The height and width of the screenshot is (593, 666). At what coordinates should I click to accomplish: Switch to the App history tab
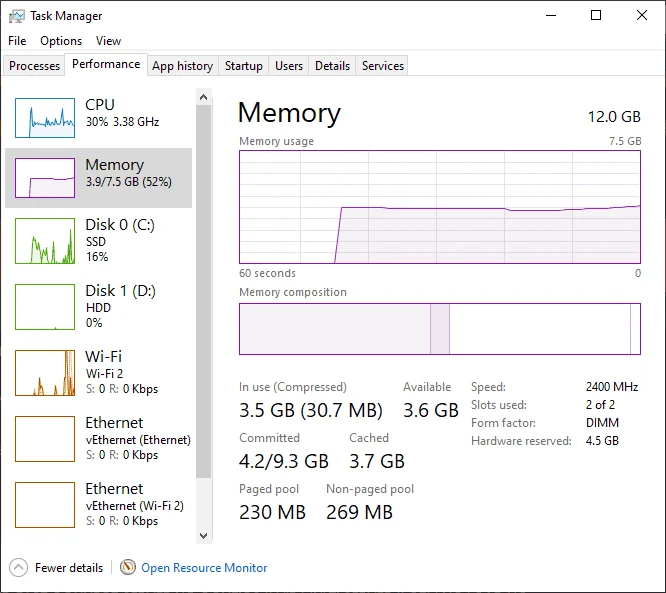183,66
